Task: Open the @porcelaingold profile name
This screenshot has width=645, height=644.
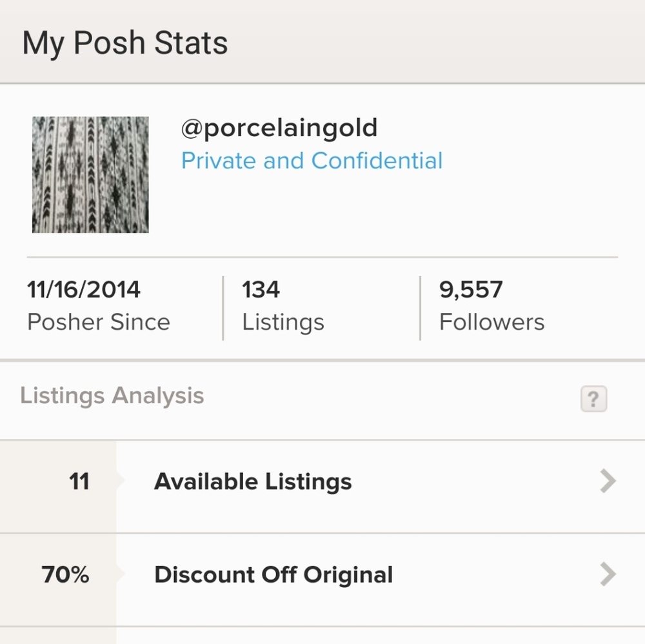Action: tap(280, 128)
